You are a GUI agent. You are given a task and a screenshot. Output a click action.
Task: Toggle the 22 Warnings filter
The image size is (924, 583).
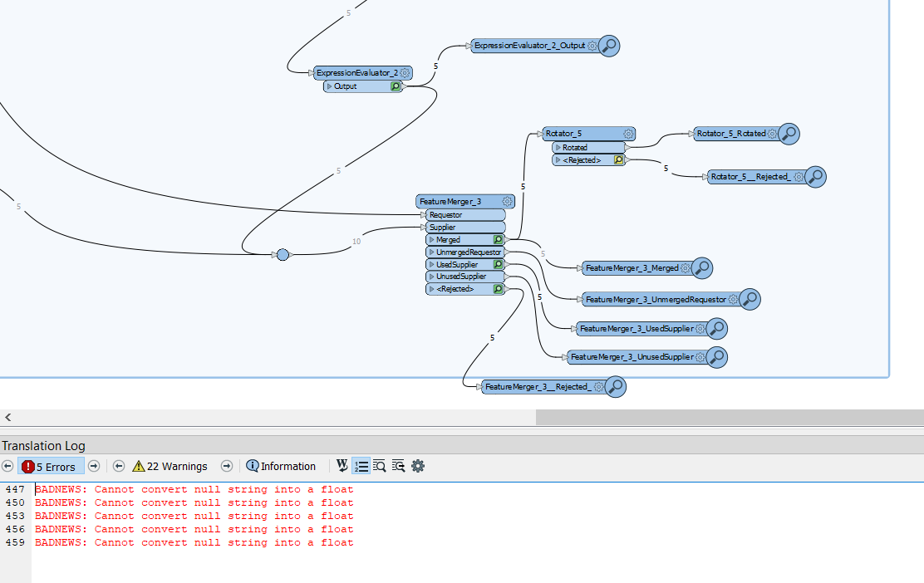[x=170, y=467]
